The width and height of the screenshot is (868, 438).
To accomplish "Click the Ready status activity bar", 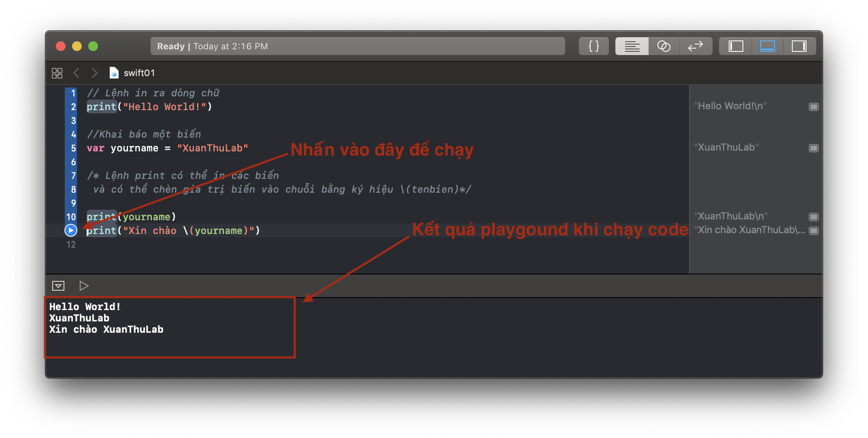I will tap(357, 46).
